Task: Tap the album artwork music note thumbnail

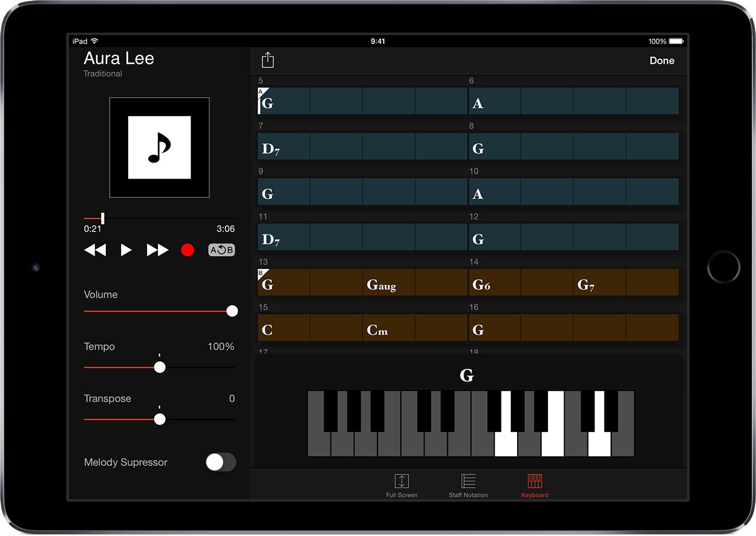Action: point(159,148)
